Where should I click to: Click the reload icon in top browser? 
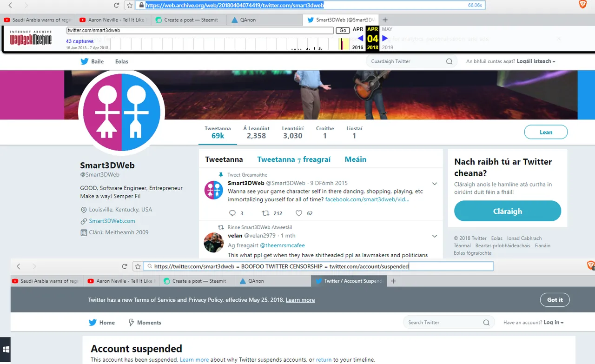117,5
